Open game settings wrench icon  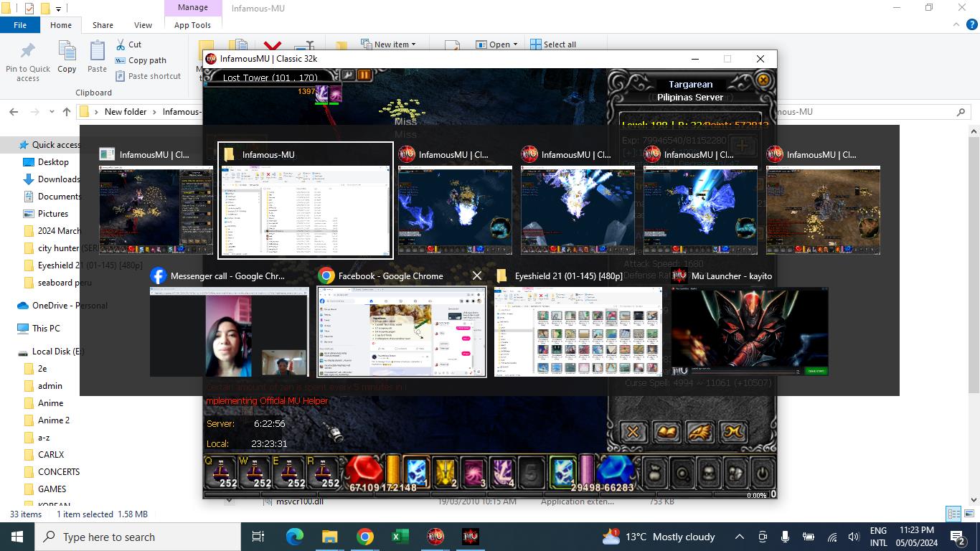tap(348, 75)
